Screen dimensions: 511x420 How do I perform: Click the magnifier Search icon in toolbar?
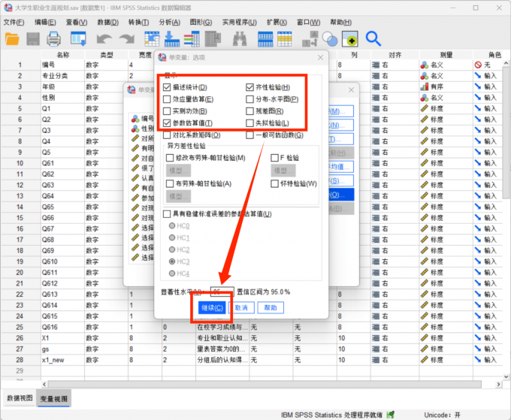[x=373, y=38]
